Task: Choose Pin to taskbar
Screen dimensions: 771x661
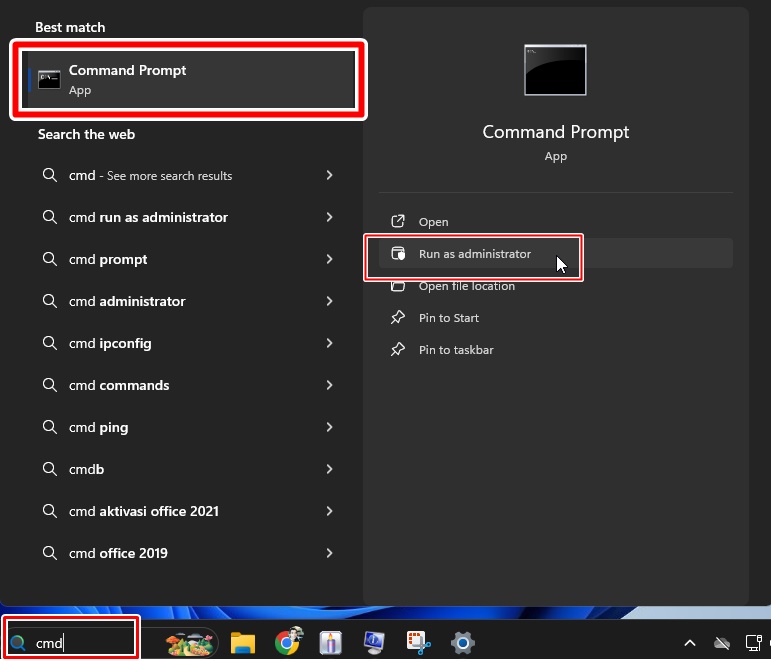Action: pyautogui.click(x=556, y=350)
